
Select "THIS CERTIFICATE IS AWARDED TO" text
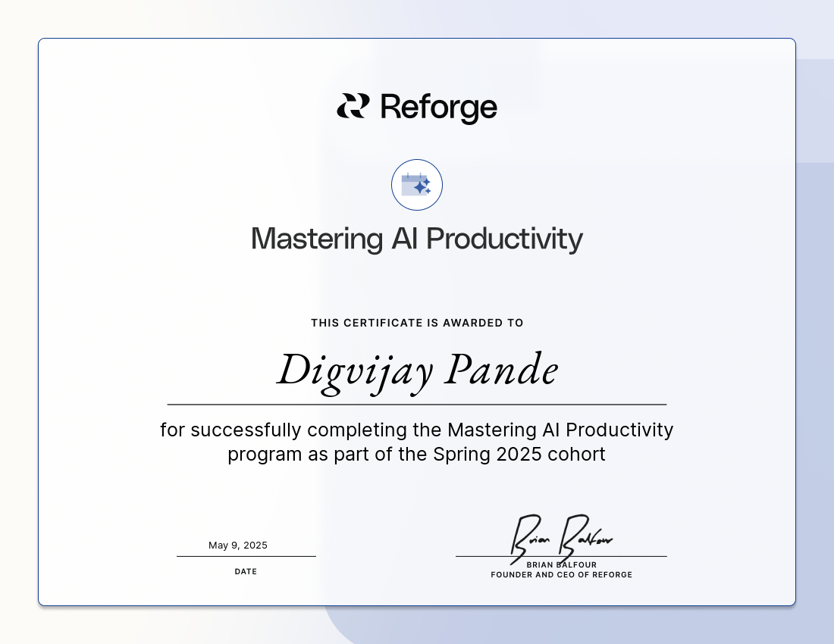point(417,323)
